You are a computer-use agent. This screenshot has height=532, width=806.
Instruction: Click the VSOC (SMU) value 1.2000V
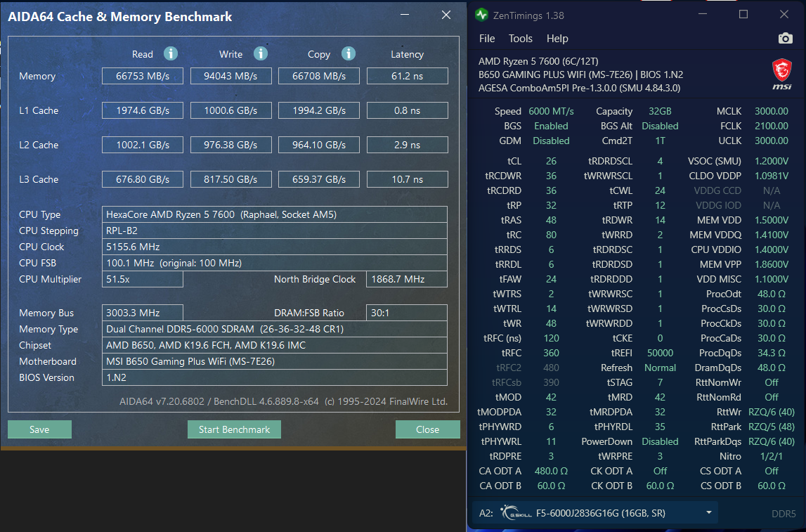click(x=771, y=161)
